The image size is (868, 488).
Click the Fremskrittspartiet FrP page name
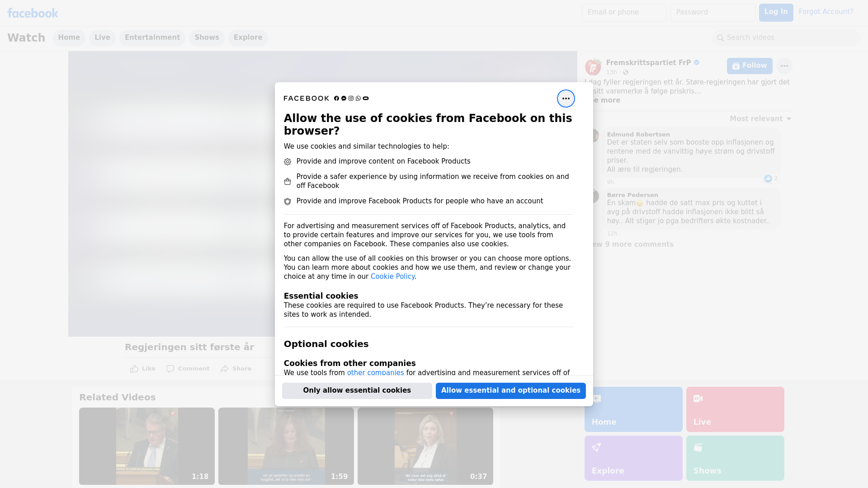coord(648,63)
